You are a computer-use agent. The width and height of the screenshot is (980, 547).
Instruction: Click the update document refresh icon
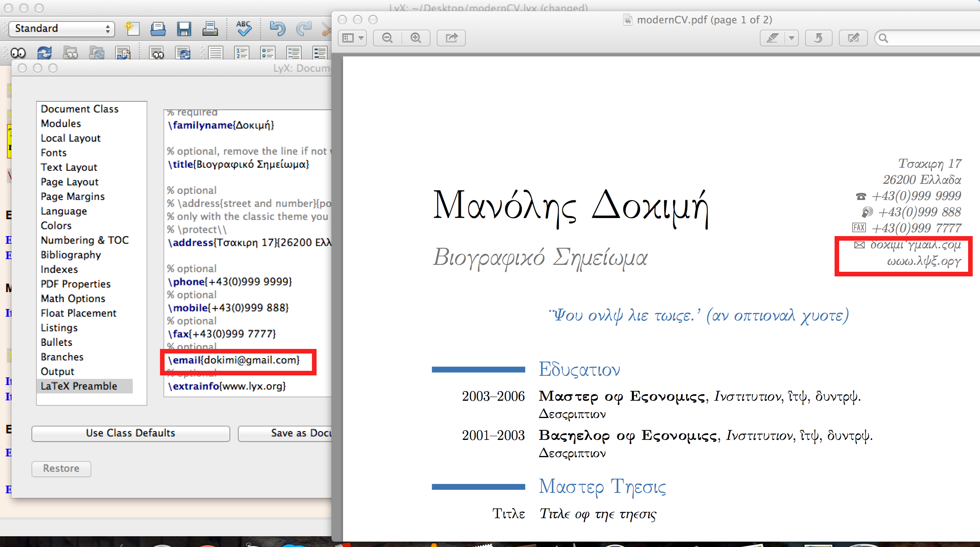pos(44,53)
